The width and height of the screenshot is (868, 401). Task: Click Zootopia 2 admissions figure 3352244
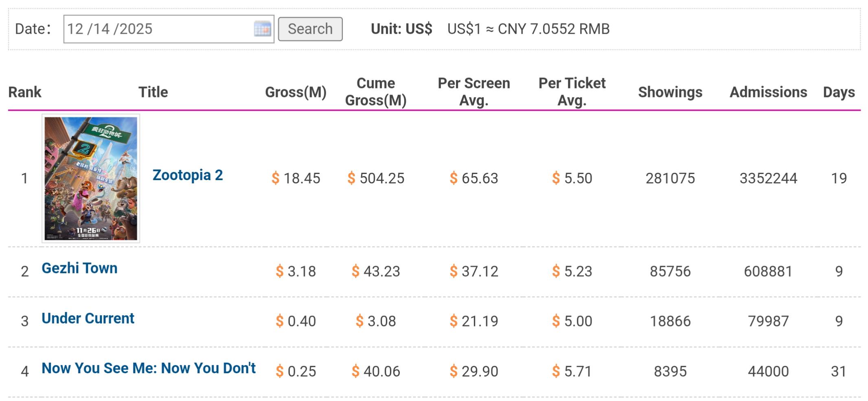pos(768,178)
